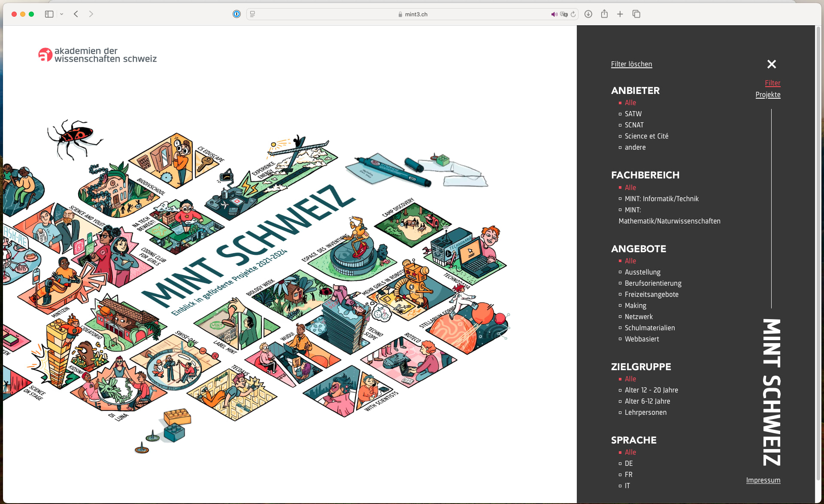Screen dimensions: 824x504
Task: Filter offers by Ausstellung
Action: [x=642, y=272]
